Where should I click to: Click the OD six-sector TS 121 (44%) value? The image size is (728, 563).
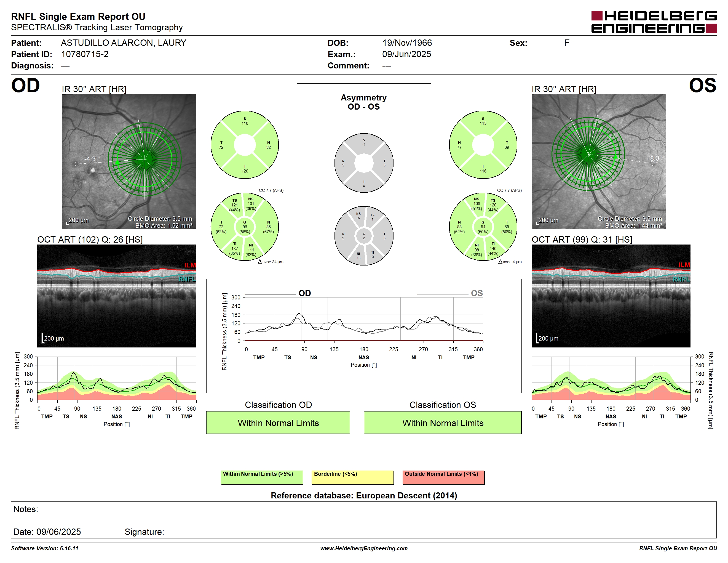pos(235,205)
